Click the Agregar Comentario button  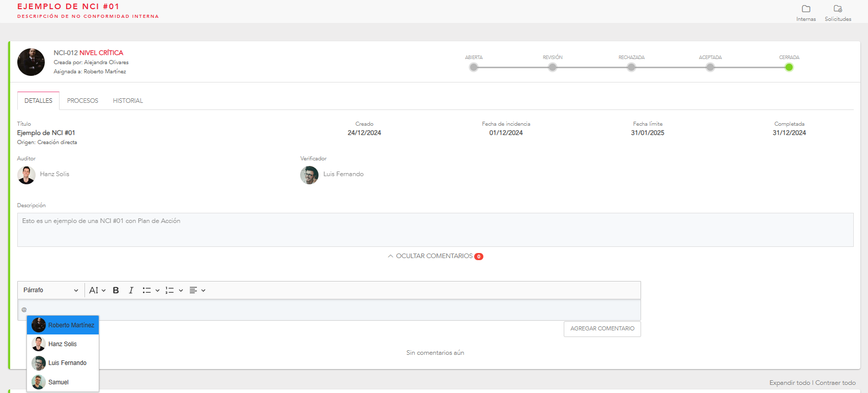click(602, 329)
